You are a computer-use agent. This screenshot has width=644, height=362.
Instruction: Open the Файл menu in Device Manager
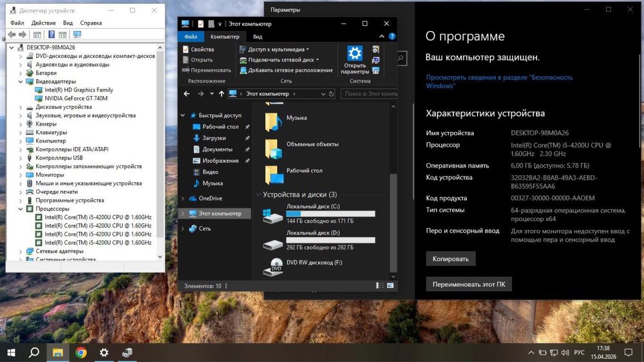17,23
